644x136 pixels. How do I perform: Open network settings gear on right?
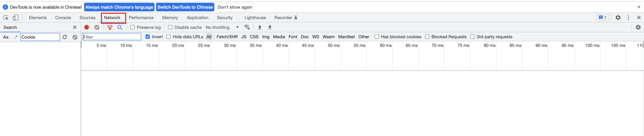pyautogui.click(x=638, y=27)
